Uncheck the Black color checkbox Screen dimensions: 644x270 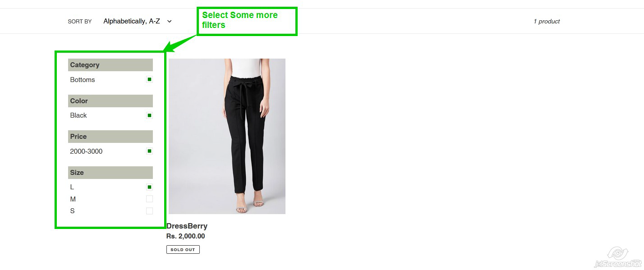coord(149,115)
